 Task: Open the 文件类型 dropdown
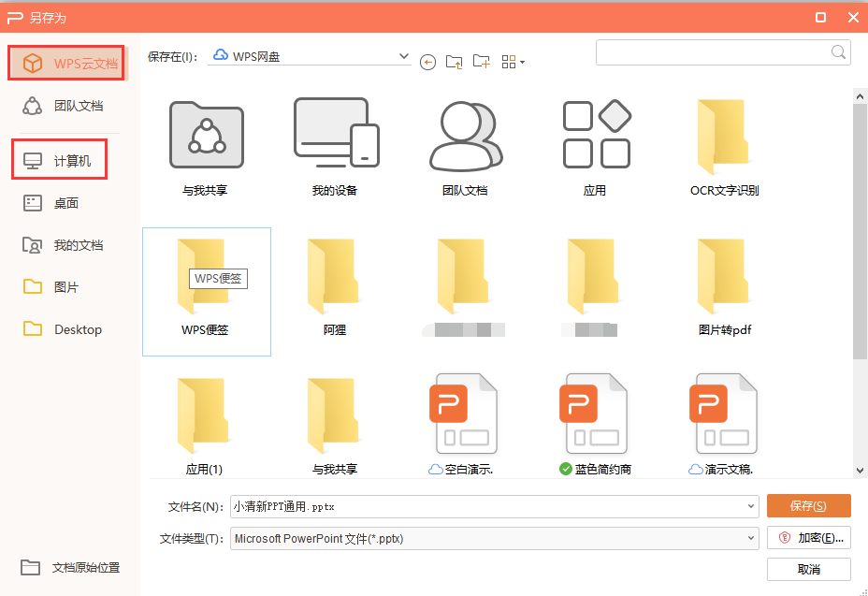495,538
